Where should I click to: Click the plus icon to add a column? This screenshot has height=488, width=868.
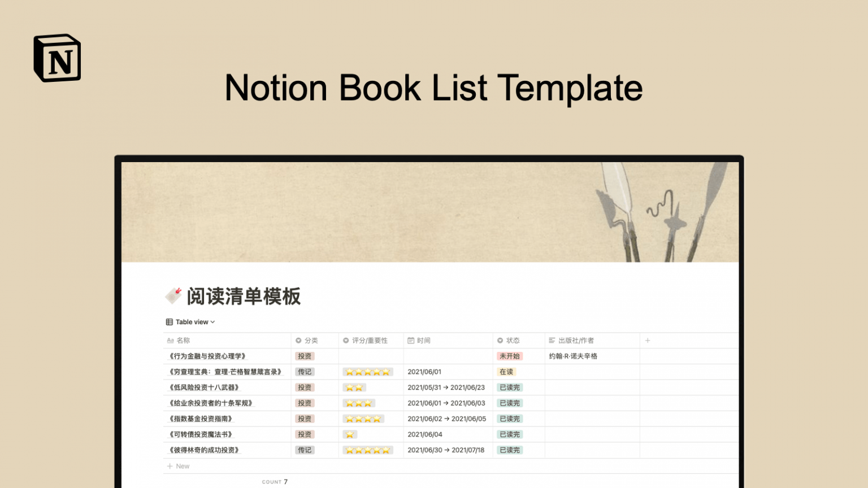click(x=648, y=341)
